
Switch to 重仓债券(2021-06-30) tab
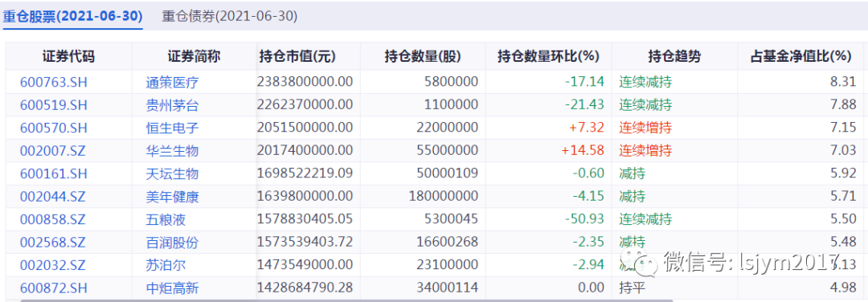pos(230,16)
